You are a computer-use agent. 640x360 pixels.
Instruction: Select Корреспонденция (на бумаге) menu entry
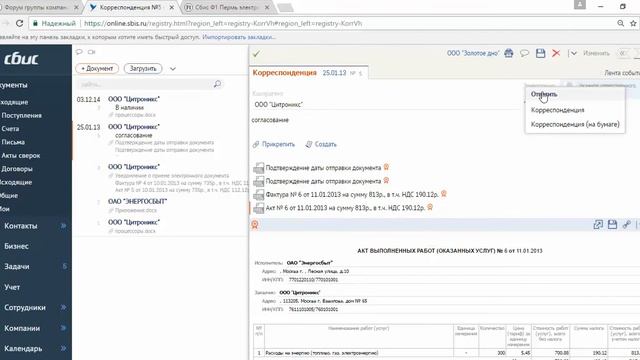click(575, 124)
